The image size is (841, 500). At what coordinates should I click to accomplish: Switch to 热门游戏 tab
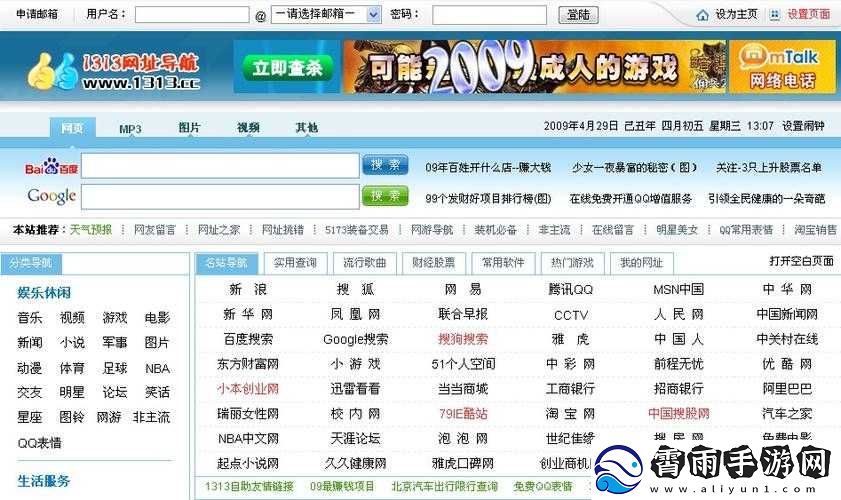click(x=572, y=263)
